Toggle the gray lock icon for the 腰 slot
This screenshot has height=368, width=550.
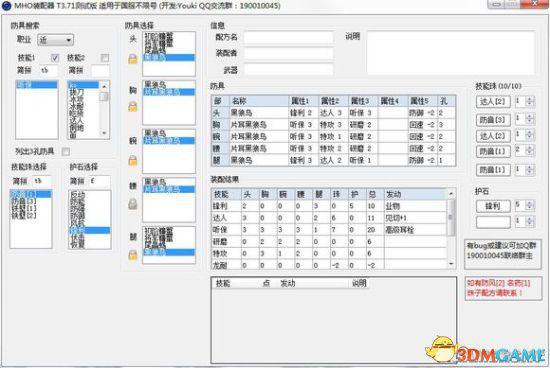pyautogui.click(x=133, y=203)
